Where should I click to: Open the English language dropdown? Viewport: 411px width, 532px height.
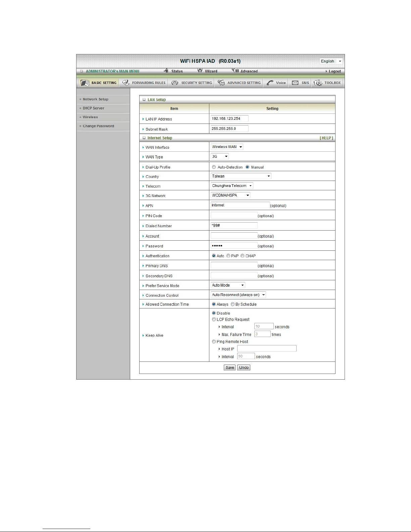tap(331, 61)
